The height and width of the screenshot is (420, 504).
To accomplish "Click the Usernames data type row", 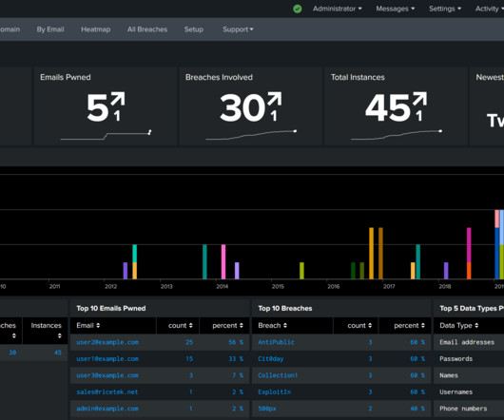I will (x=456, y=392).
